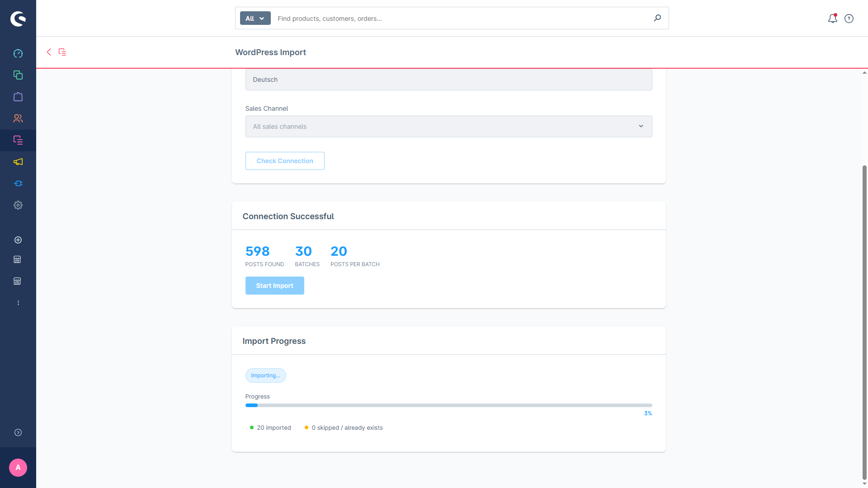The height and width of the screenshot is (488, 868).
Task: Open the storefront icon just below the plus icon
Action: 17,259
